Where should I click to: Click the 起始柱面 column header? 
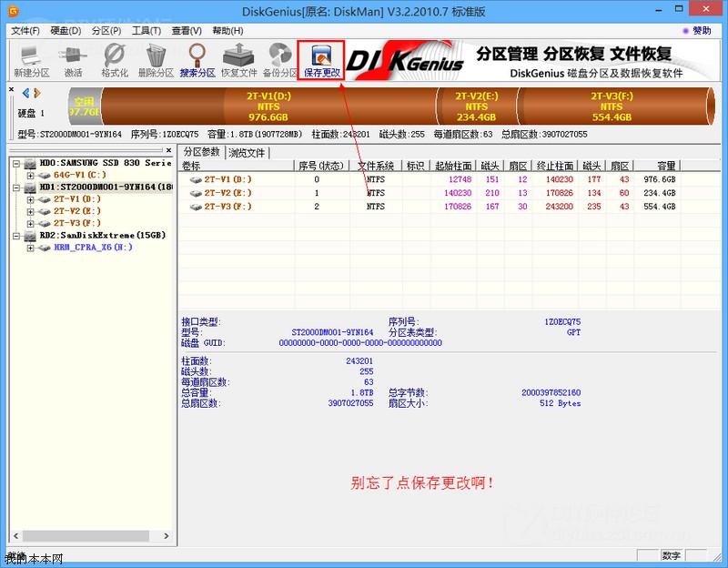point(453,166)
